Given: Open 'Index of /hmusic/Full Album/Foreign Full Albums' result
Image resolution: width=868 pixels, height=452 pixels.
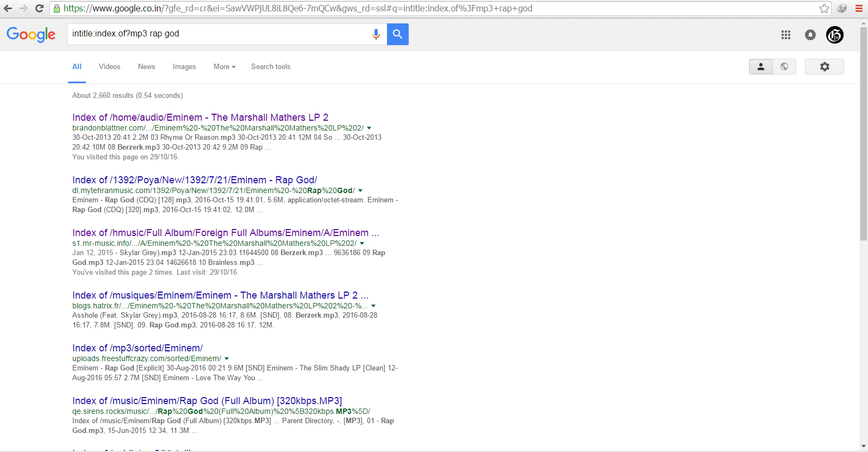Looking at the screenshot, I should point(226,233).
